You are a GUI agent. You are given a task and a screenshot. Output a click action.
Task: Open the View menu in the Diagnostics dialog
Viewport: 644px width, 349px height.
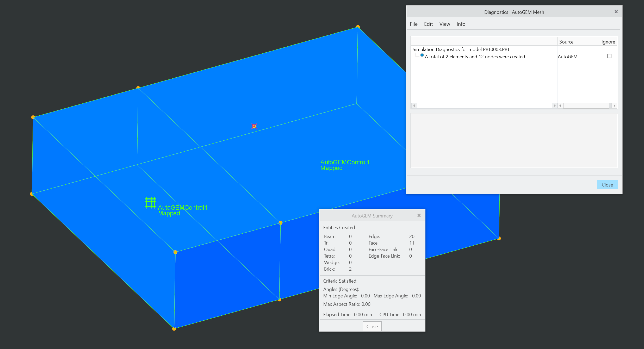(x=444, y=24)
